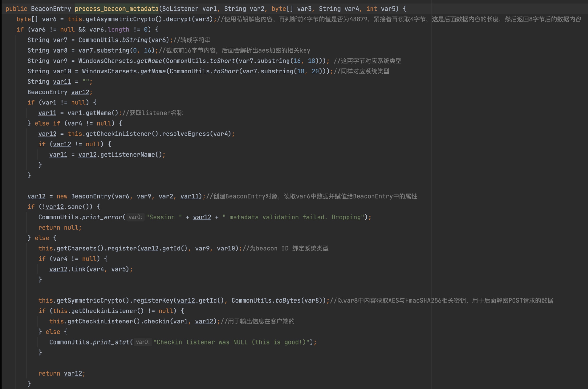This screenshot has height=389, width=588.
Task: Click the resolveEgress method call
Action: pos(186,134)
